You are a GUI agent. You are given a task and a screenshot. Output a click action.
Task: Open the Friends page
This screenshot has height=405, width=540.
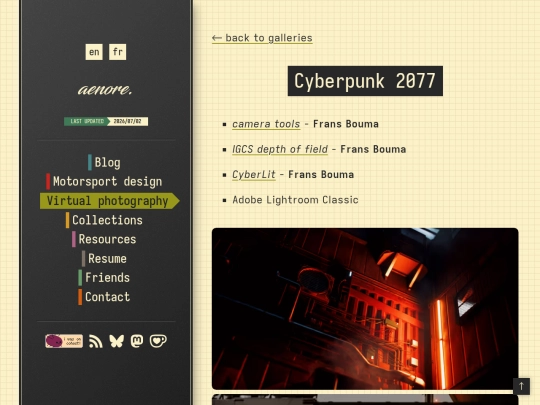pos(104,278)
